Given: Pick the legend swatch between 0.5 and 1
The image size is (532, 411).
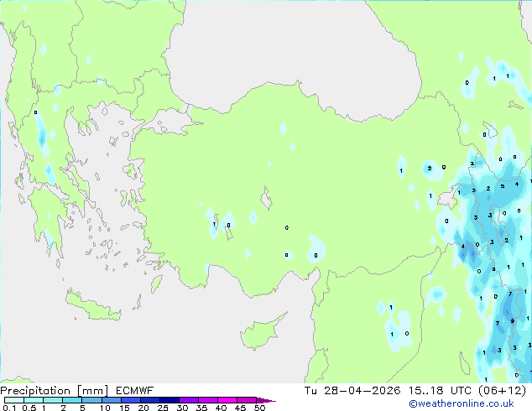Looking at the screenshot, I should [x=34, y=400].
